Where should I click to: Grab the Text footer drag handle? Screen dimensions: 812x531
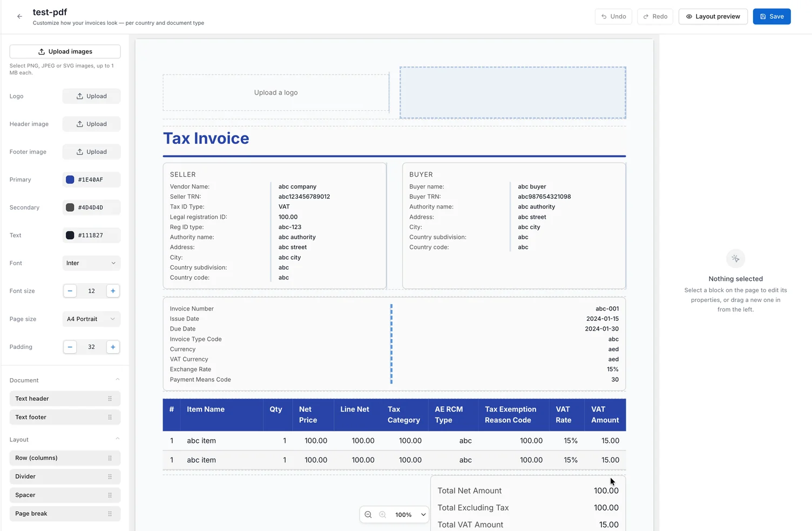point(110,417)
